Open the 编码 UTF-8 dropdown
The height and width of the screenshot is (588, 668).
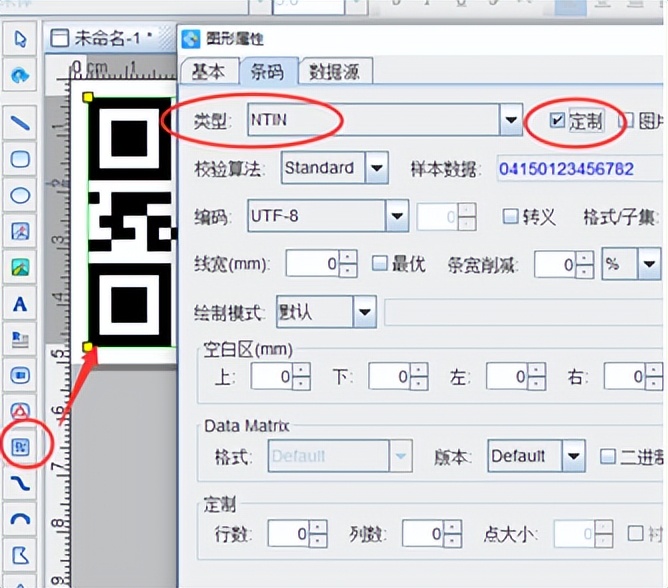coord(397,216)
